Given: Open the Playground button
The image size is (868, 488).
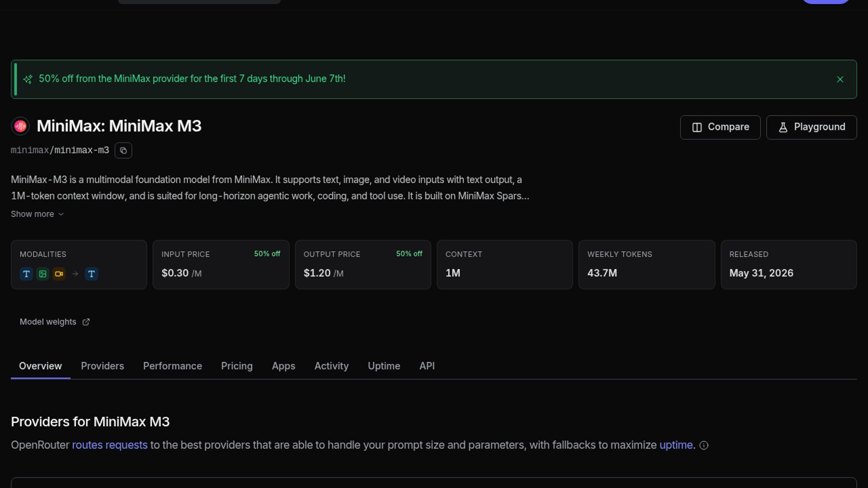Looking at the screenshot, I should (811, 127).
